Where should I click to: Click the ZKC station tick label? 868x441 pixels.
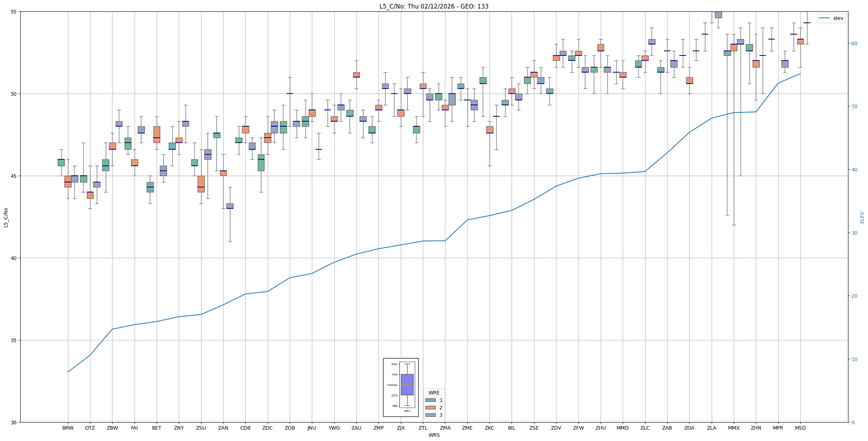(x=489, y=428)
